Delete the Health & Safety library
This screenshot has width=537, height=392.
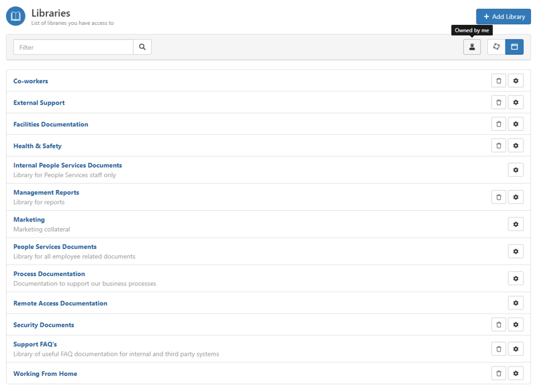(x=498, y=146)
